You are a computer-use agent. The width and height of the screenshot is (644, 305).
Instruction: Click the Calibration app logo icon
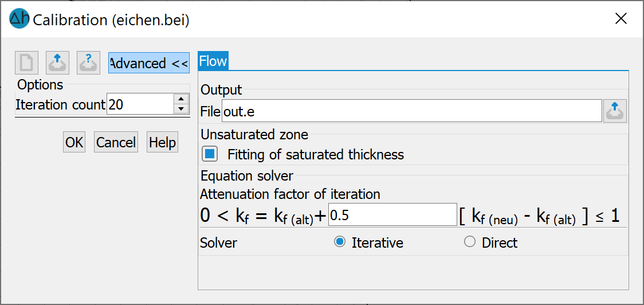click(19, 18)
